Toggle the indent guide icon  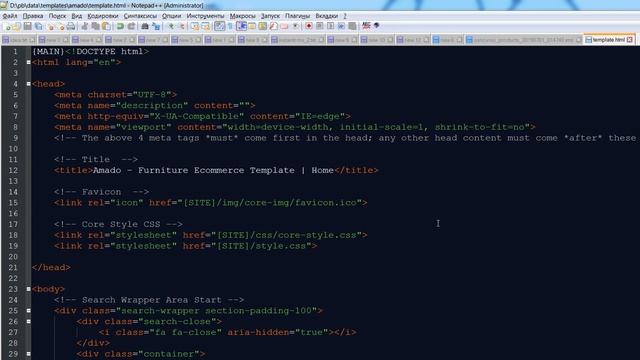coord(241,27)
